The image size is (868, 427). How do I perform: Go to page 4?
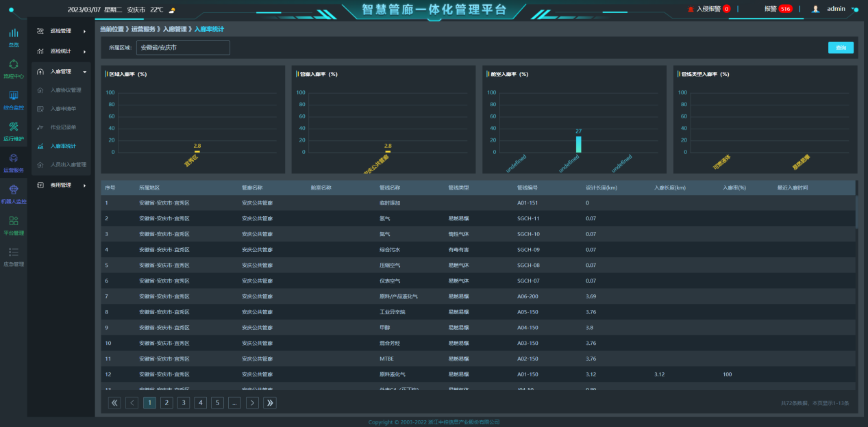[201, 403]
